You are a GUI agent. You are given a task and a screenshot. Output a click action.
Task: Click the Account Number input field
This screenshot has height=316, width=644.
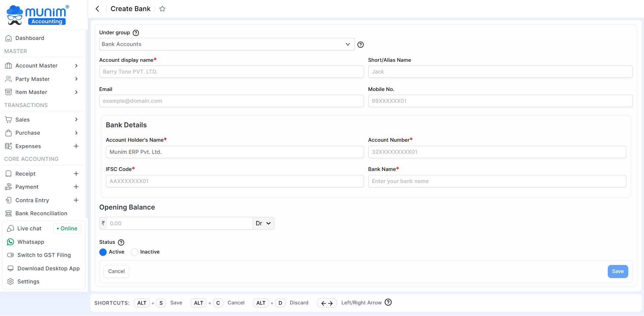pos(497,152)
